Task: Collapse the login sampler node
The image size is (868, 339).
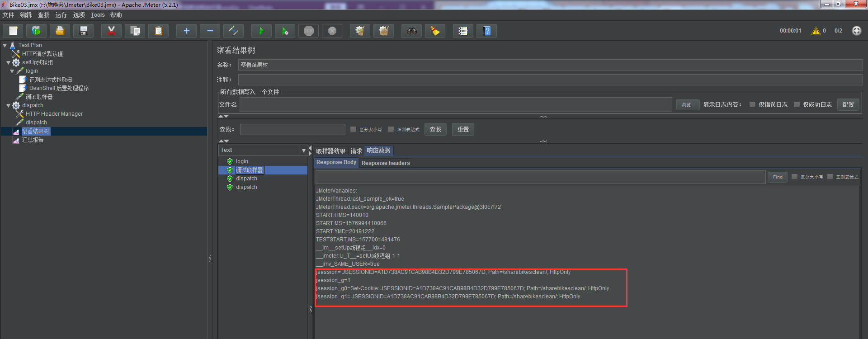Action: tap(12, 71)
